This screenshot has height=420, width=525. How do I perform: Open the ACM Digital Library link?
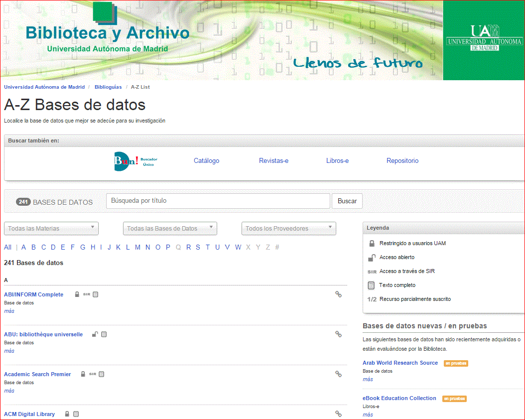[x=29, y=414]
